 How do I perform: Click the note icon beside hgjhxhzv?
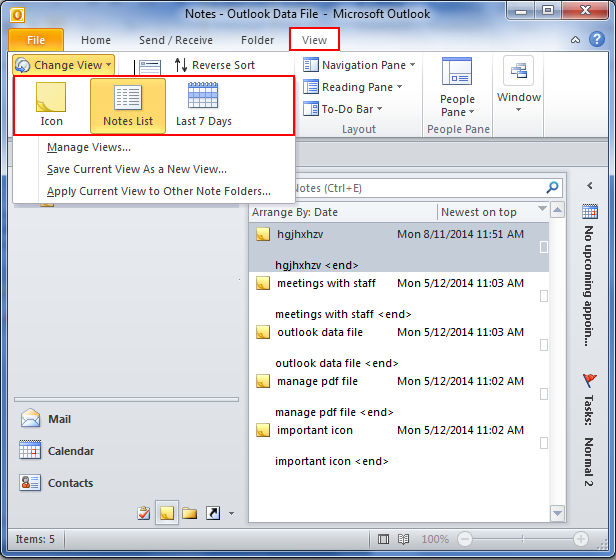262,234
